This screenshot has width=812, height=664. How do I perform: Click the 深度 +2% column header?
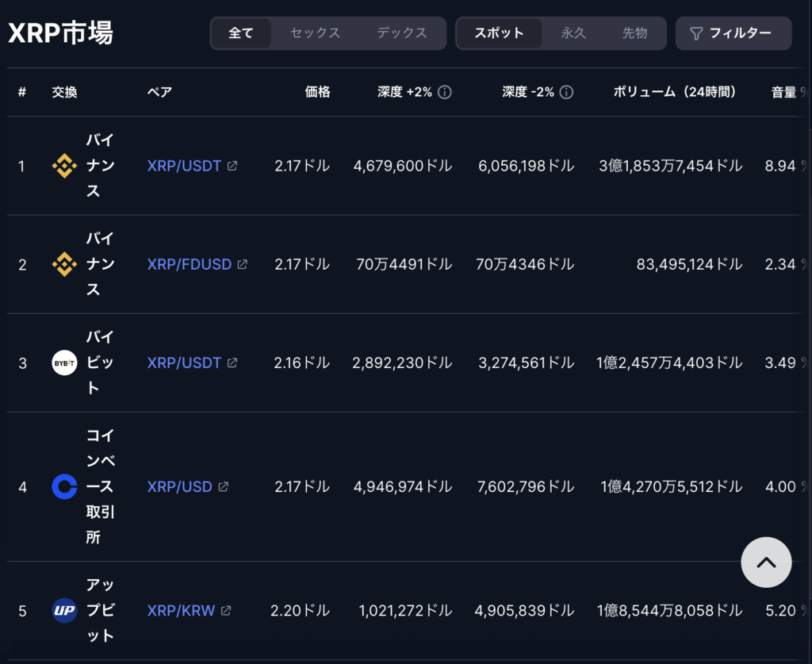(404, 92)
